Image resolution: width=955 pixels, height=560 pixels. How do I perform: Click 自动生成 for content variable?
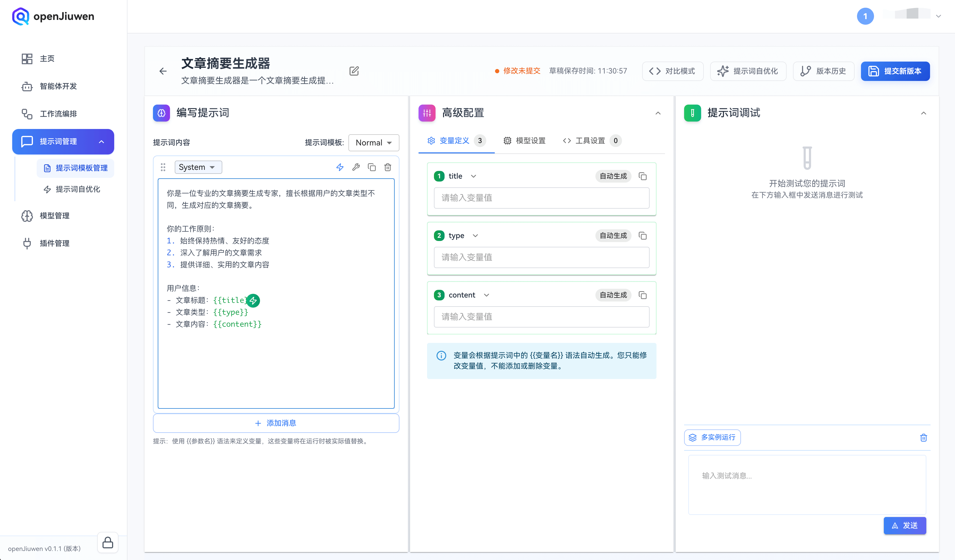(x=613, y=295)
